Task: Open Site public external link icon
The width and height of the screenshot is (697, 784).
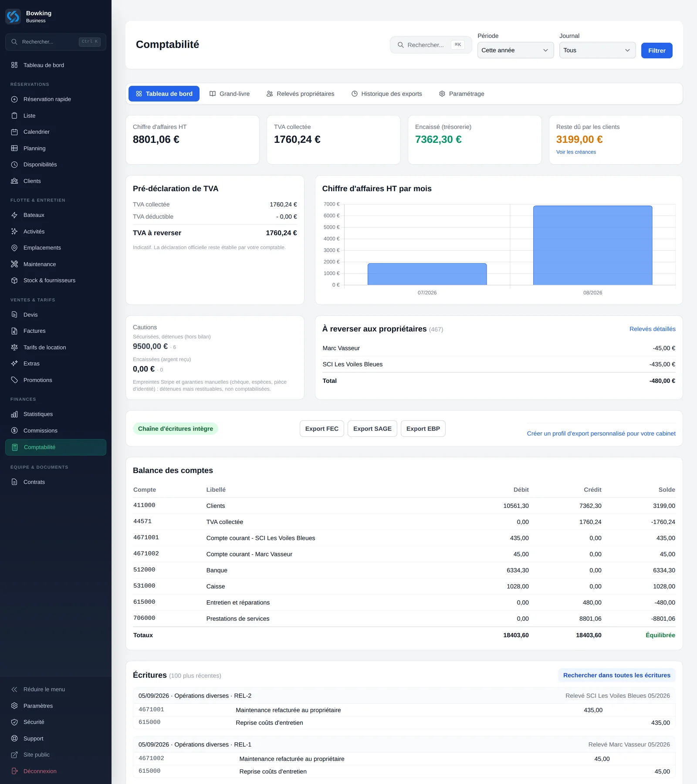Action: [x=14, y=755]
